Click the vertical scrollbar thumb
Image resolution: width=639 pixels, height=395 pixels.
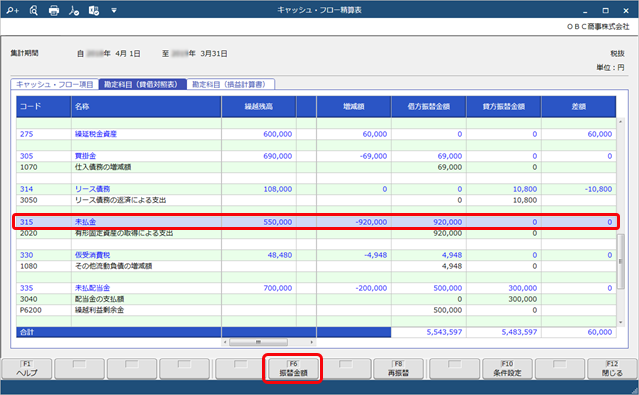621,262
